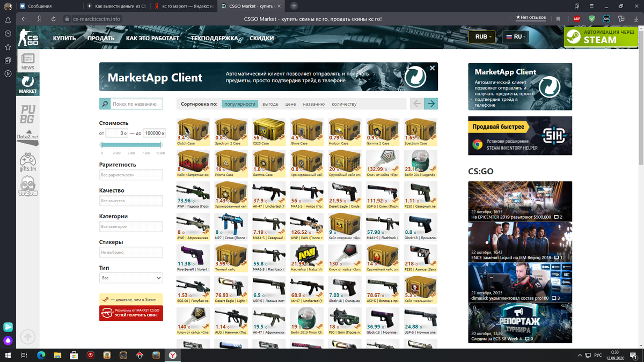
Task: Open the Clutch Case item thumbnail
Action: (193, 132)
